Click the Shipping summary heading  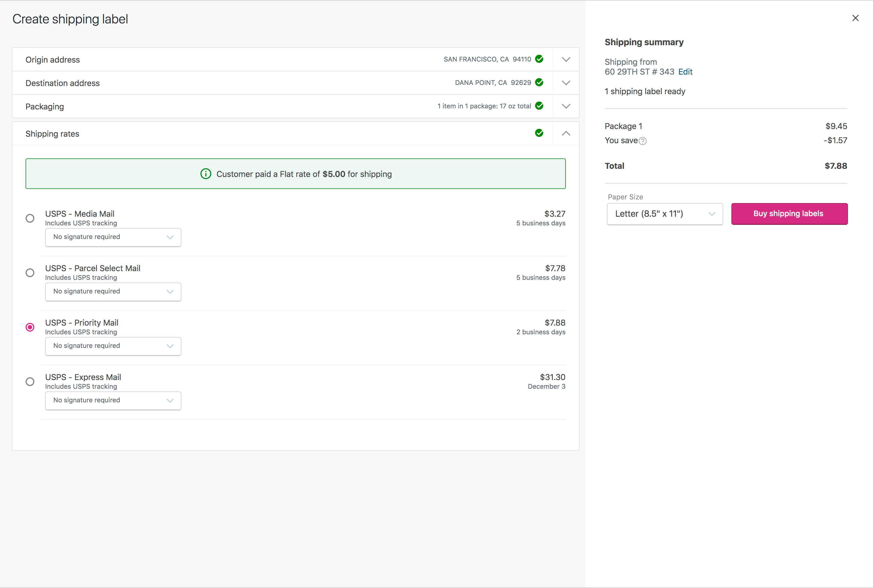pos(644,42)
